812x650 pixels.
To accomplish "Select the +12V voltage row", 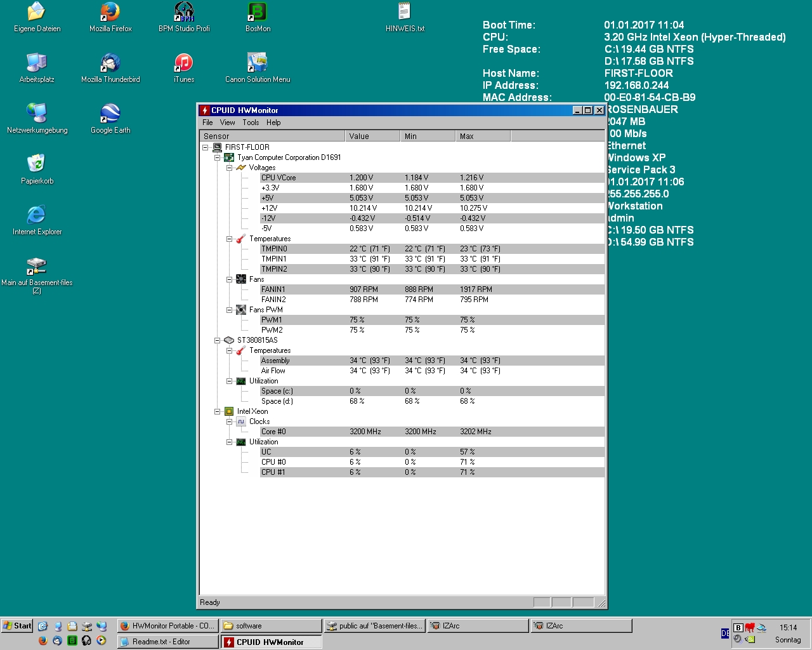I will coord(432,208).
